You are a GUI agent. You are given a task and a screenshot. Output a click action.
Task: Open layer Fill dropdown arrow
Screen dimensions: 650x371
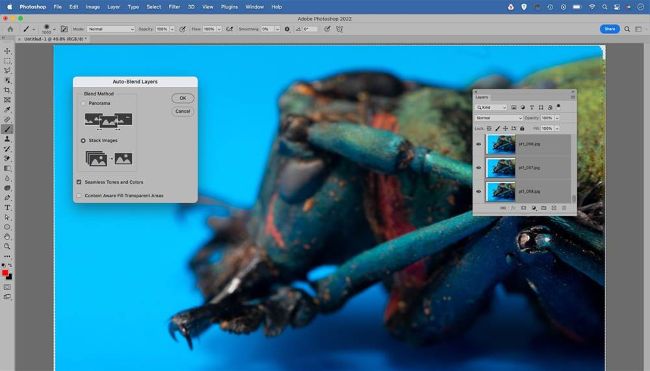pos(557,129)
